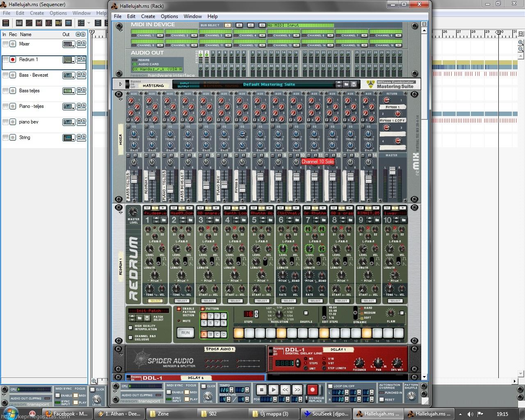
Task: Expand the Mastering Combinator with triangle
Action: point(121,84)
